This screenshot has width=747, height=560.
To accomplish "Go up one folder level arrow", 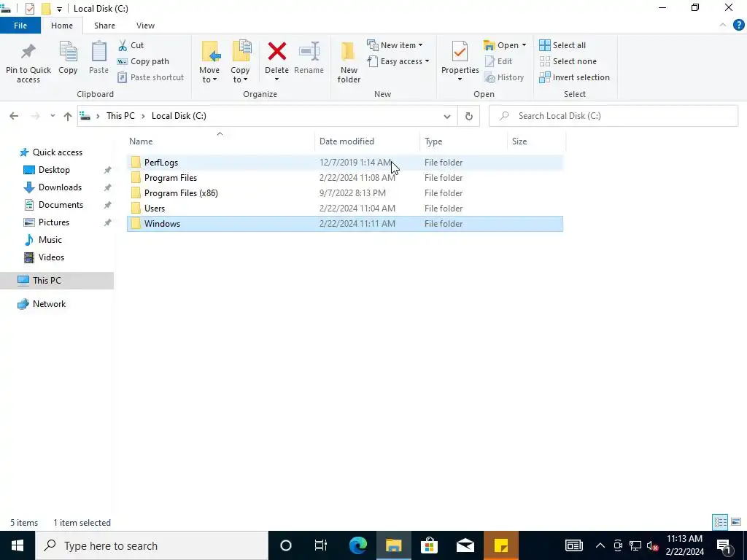I will pyautogui.click(x=68, y=116).
